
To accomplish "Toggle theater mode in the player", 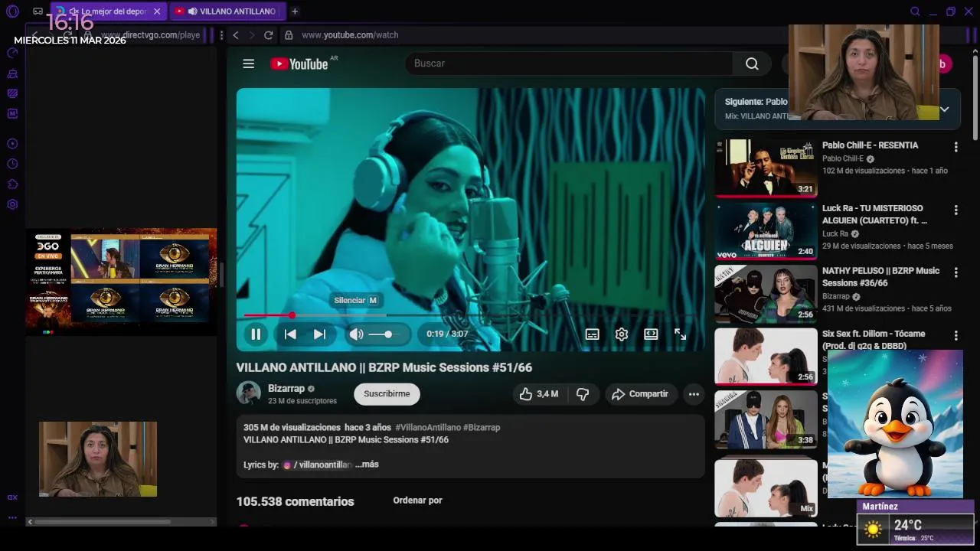I will [x=651, y=334].
